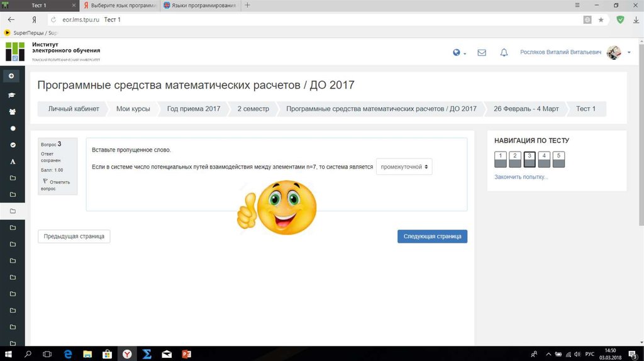This screenshot has width=644, height=361.
Task: Open the Yandex browser hamburger menu
Action: (577, 5)
